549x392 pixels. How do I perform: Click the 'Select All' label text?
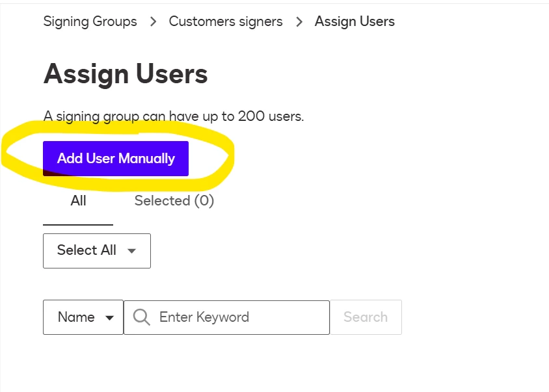(87, 250)
